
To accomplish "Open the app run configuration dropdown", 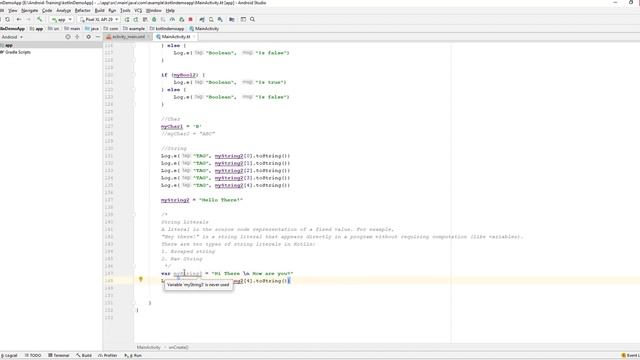I will coord(62,19).
